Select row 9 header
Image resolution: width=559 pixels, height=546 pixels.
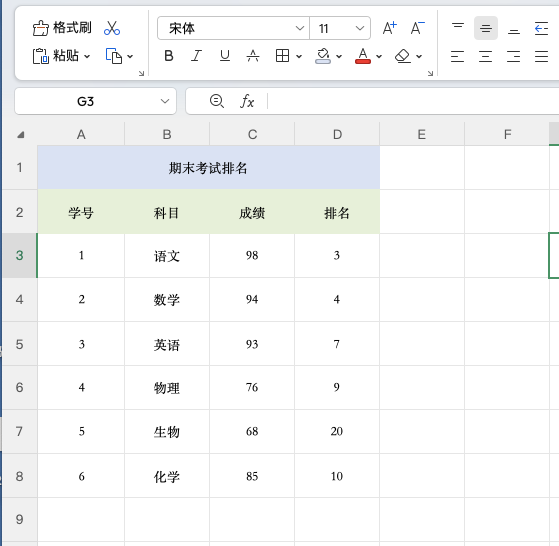(x=20, y=520)
